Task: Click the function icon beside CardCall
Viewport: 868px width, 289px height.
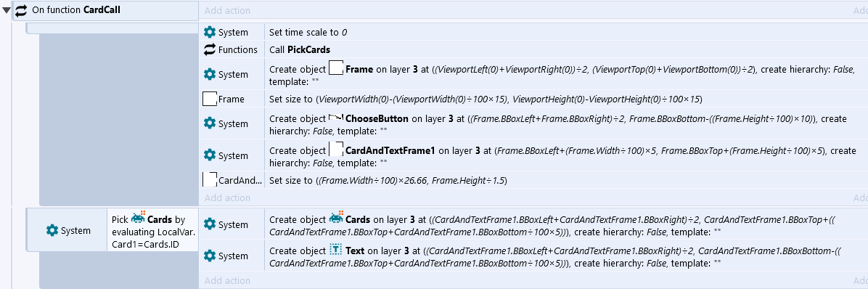Action: tap(20, 10)
